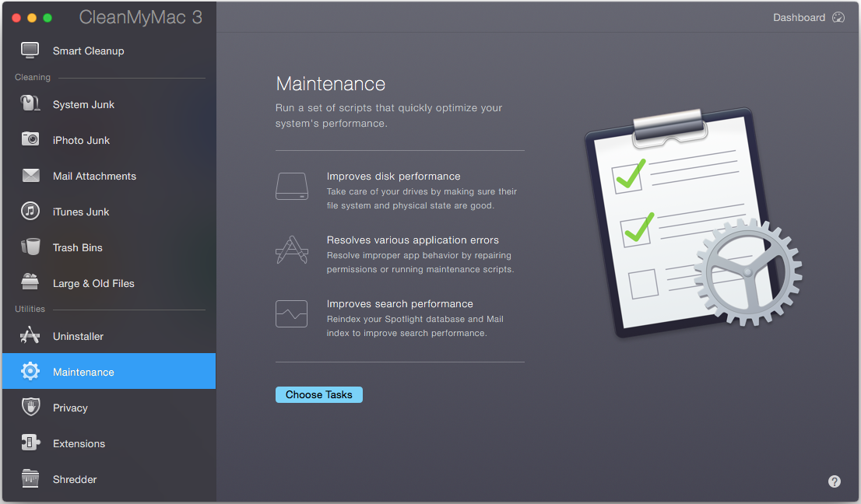
Task: Open Mail Attachments module
Action: coord(94,176)
